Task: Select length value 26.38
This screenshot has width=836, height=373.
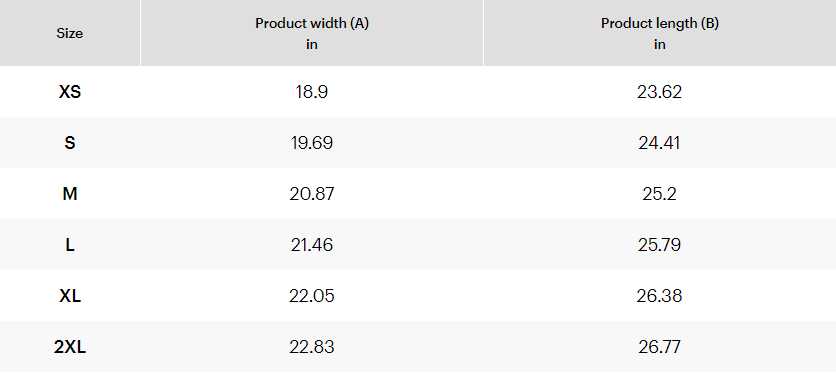Action: pyautogui.click(x=660, y=296)
